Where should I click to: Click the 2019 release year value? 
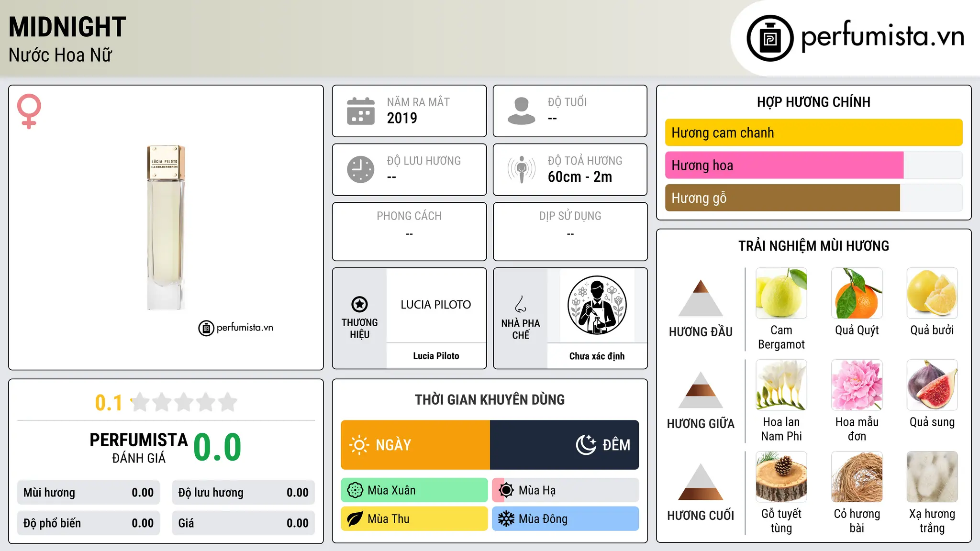click(x=402, y=118)
